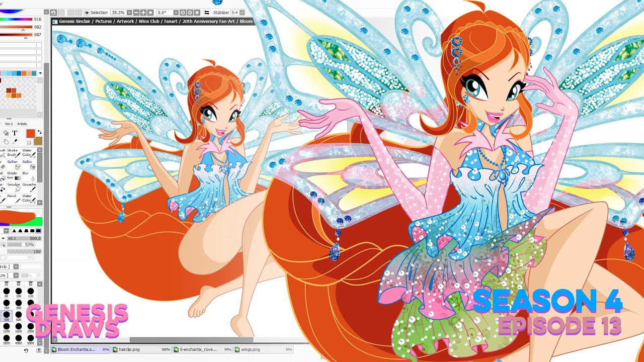This screenshot has width=644, height=362.
Task: Select the Text tool
Action: tap(15, 133)
